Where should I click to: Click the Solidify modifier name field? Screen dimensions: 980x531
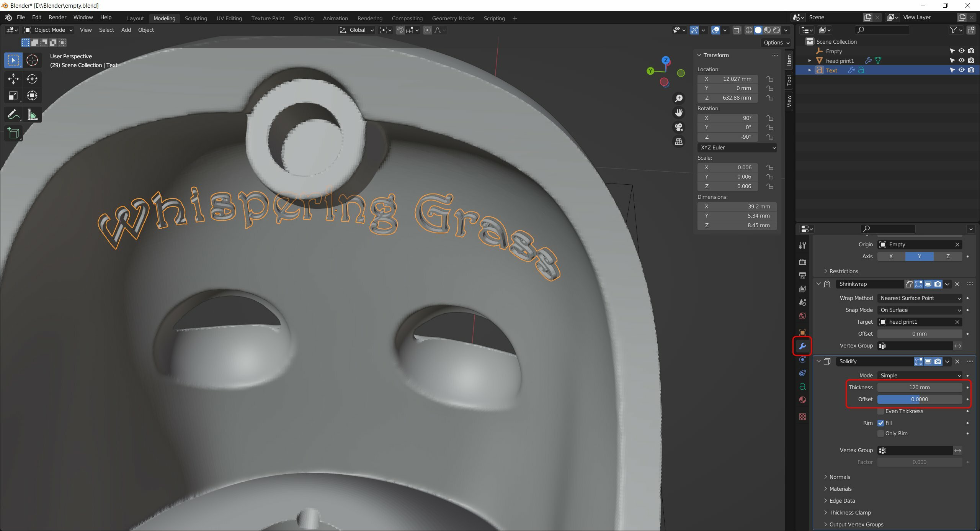click(874, 361)
